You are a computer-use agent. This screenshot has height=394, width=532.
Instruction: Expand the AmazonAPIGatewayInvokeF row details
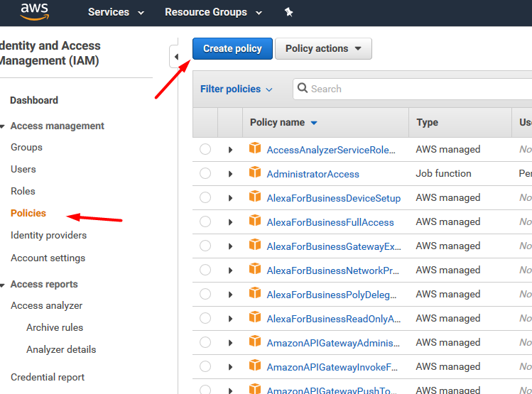click(x=230, y=367)
